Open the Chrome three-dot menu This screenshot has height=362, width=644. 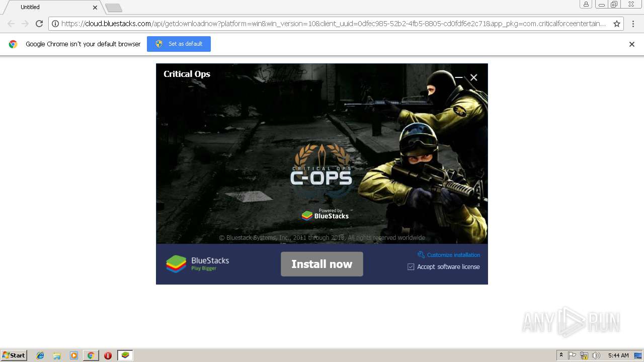pos(633,24)
